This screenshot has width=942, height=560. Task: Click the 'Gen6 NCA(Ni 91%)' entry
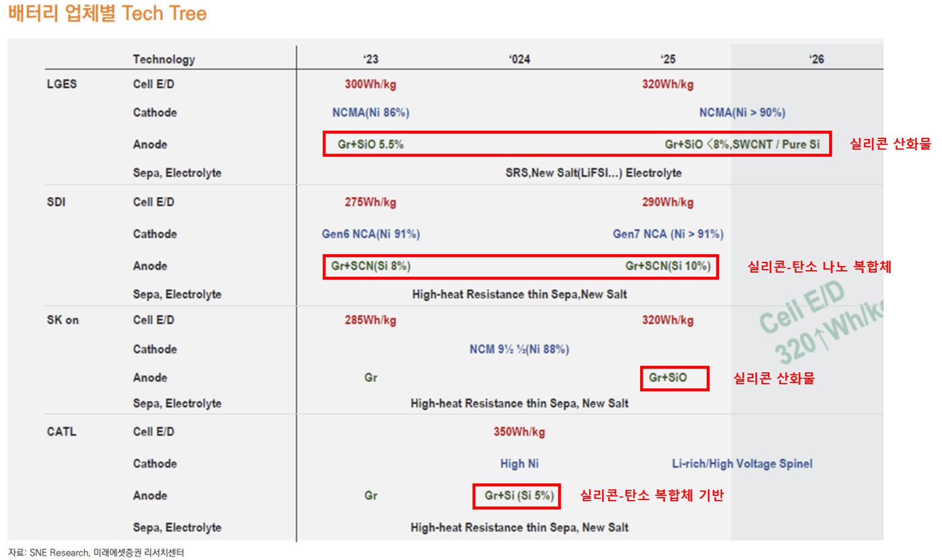371,234
